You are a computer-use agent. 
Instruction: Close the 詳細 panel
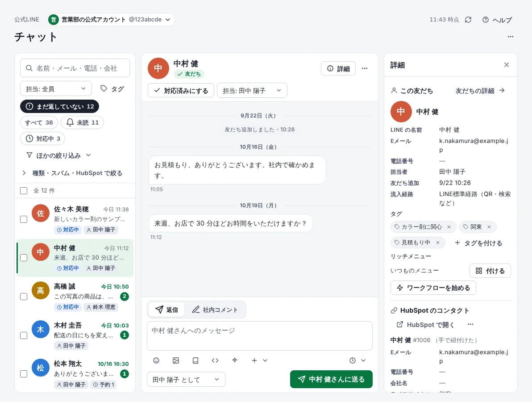click(x=507, y=65)
